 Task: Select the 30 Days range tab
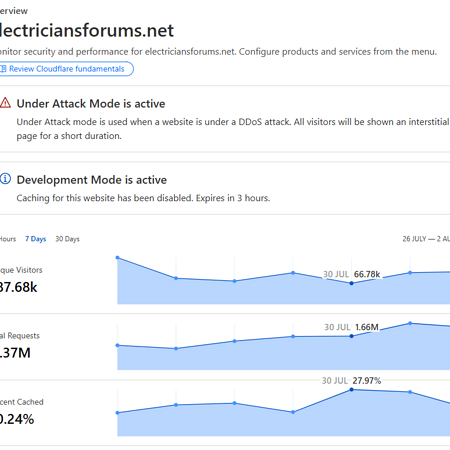pos(67,239)
